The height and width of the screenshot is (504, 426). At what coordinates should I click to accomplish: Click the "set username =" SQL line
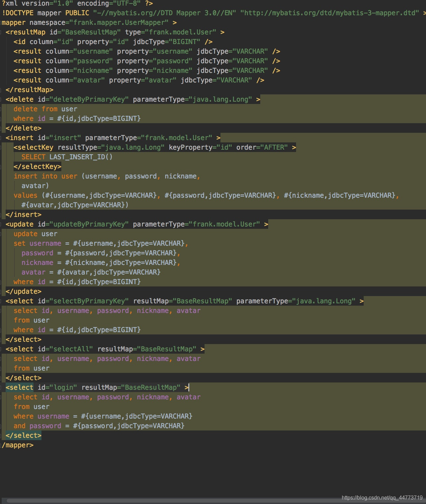[x=101, y=243]
